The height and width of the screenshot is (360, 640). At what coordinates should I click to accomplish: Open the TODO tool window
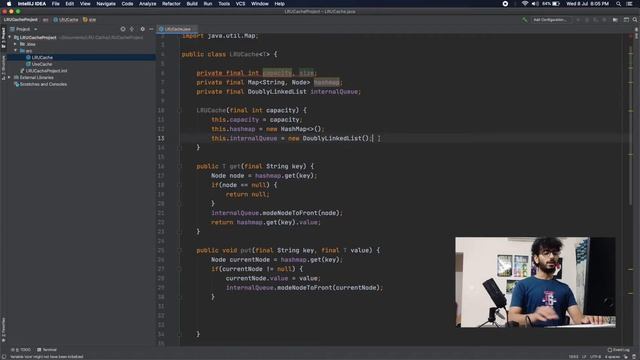tap(21, 350)
